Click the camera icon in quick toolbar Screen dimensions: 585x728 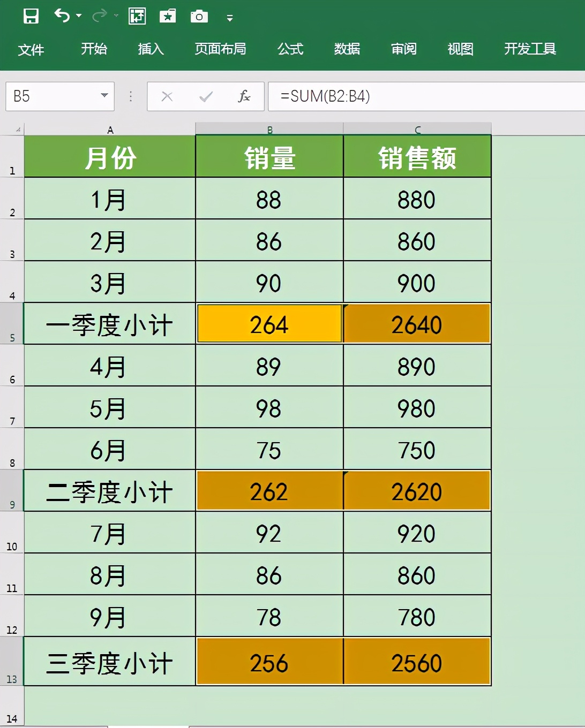[x=199, y=16]
